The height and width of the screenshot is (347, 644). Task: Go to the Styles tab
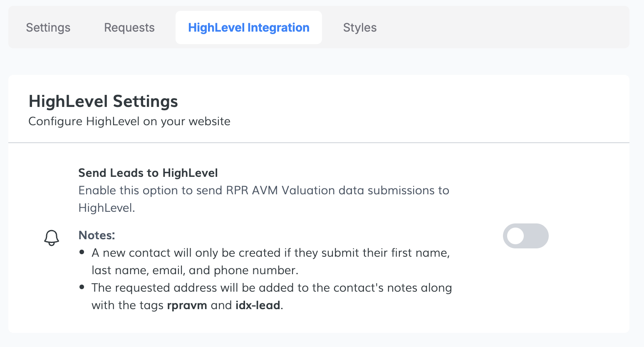click(x=360, y=27)
